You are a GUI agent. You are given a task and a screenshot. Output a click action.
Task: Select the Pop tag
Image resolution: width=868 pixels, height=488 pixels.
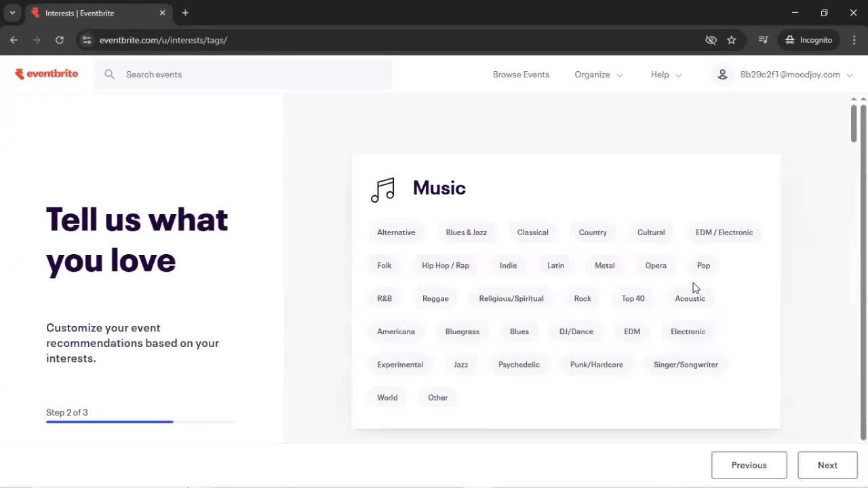click(x=703, y=266)
